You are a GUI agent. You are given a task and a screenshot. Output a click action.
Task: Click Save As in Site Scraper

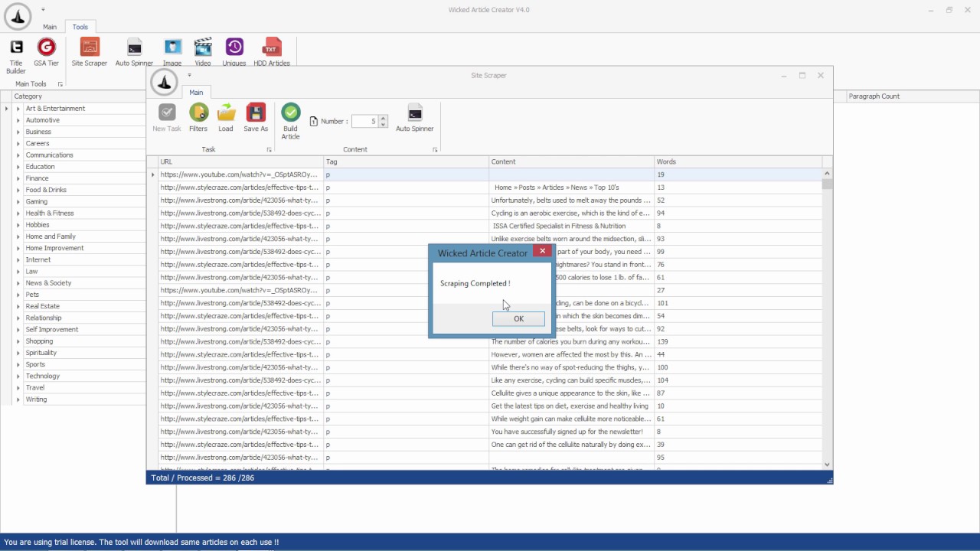pos(256,118)
